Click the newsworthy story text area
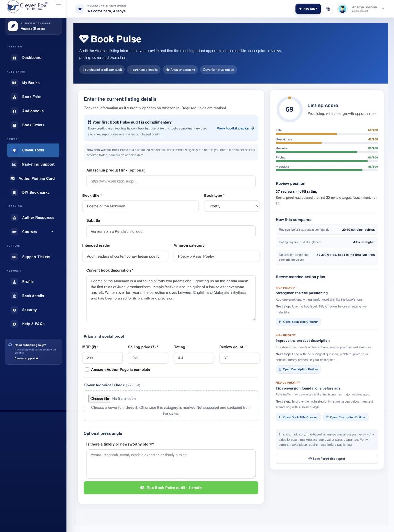394x532 pixels. (171, 464)
